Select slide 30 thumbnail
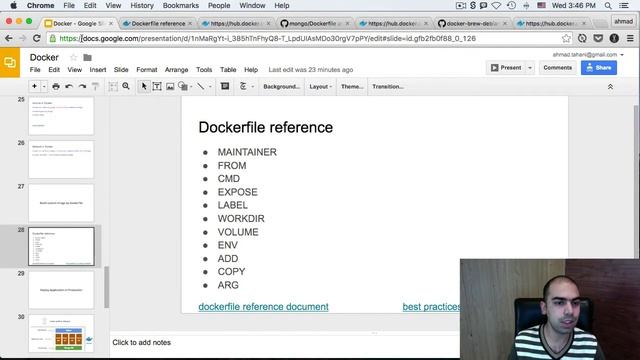Image resolution: width=640 pixels, height=360 pixels. pos(61,333)
